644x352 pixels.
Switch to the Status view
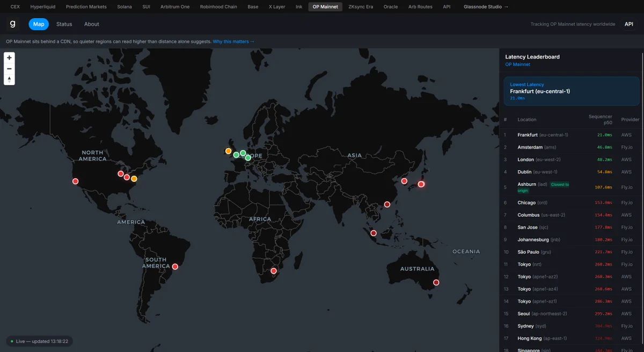(x=64, y=24)
